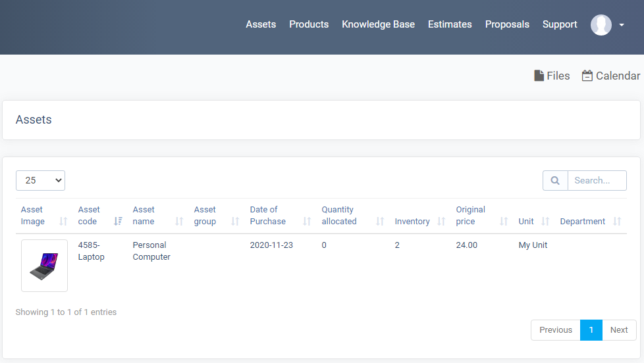Sort by Asset code sort icon

tap(118, 222)
